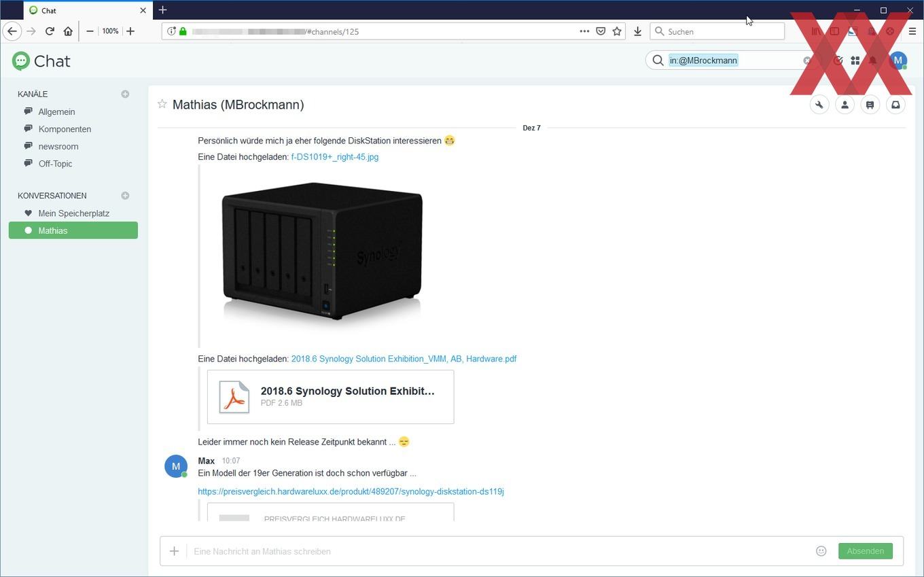The height and width of the screenshot is (577, 924).
Task: Open a new browser tab
Action: pyautogui.click(x=162, y=10)
